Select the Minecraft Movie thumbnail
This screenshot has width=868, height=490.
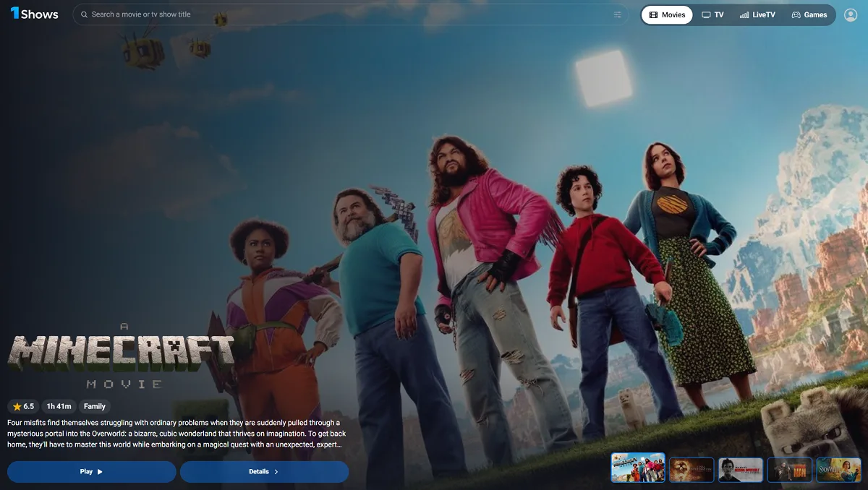(638, 468)
